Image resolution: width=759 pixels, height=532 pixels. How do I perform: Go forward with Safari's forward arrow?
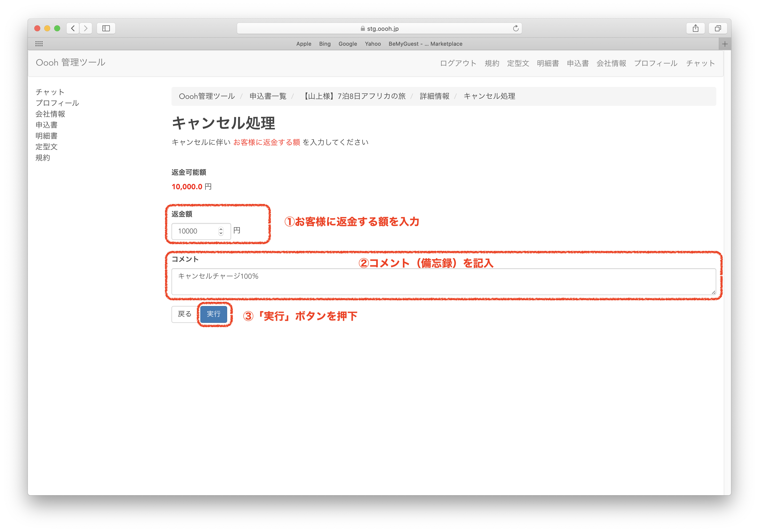pyautogui.click(x=86, y=28)
